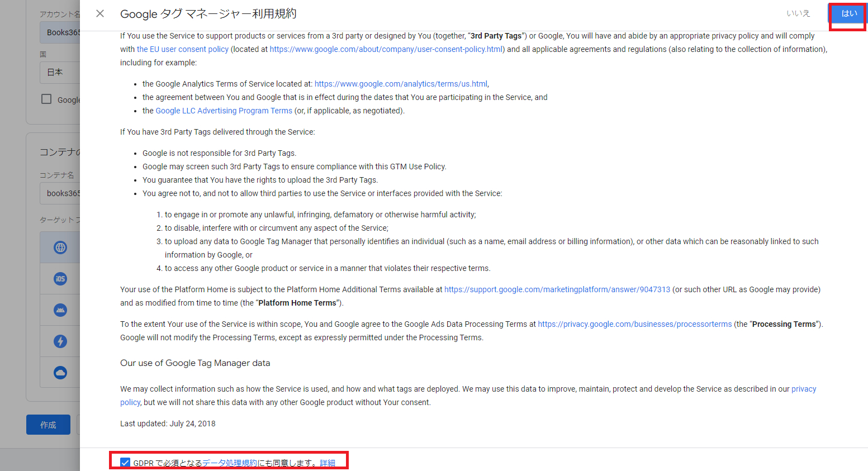
Task: Select the Server cloud platform icon
Action: 60,373
